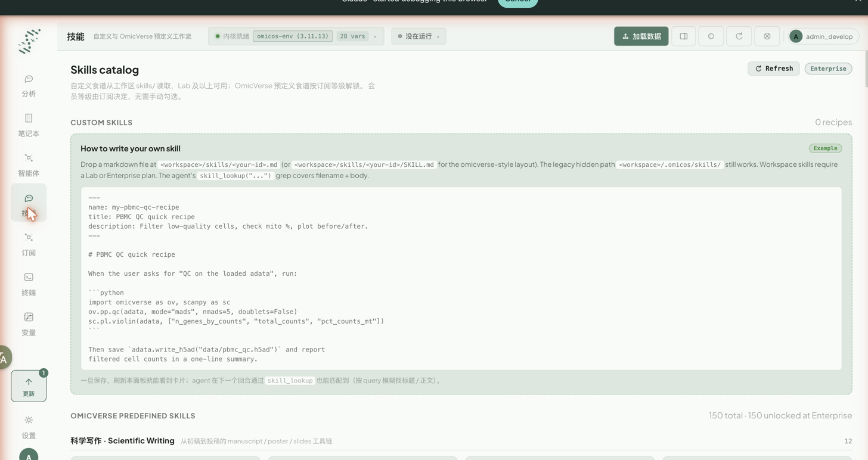868x460 pixels.
Task: Open the 变量 variables panel
Action: (x=29, y=324)
